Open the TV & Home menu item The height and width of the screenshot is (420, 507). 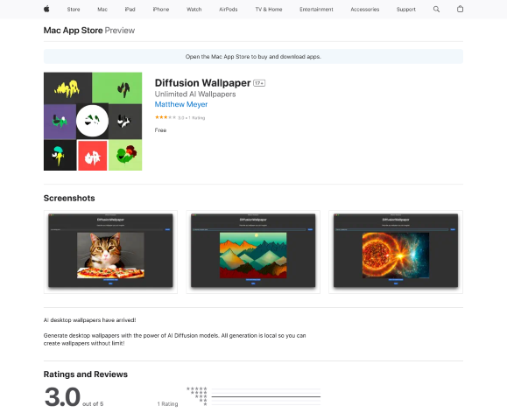(x=269, y=10)
